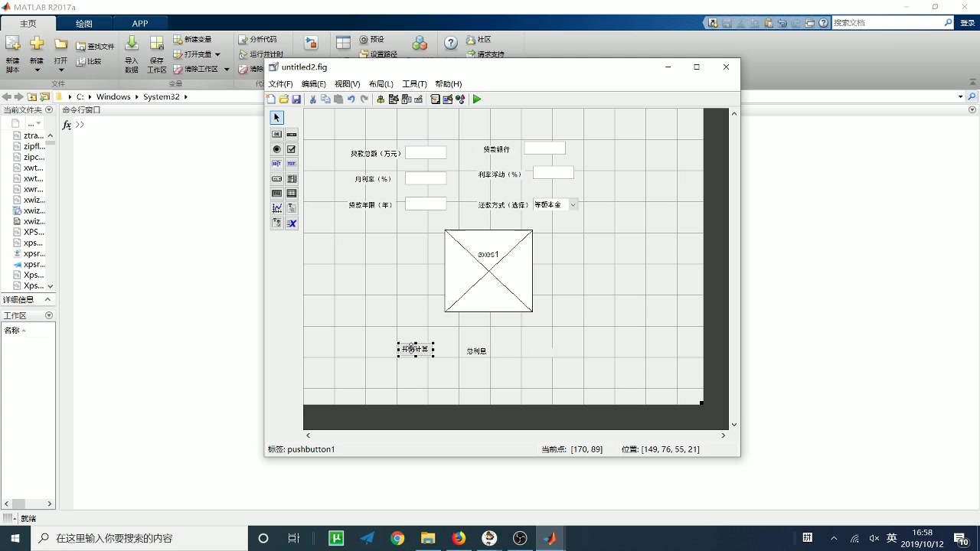This screenshot has height=551, width=980.
Task: Open Google Chrome from the taskbar
Action: tap(397, 538)
